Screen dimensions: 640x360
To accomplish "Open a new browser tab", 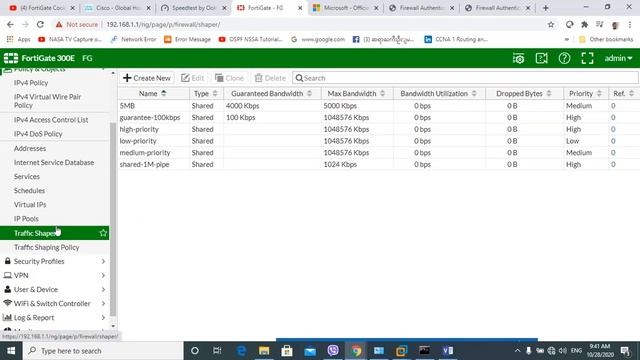I will pos(545,8).
